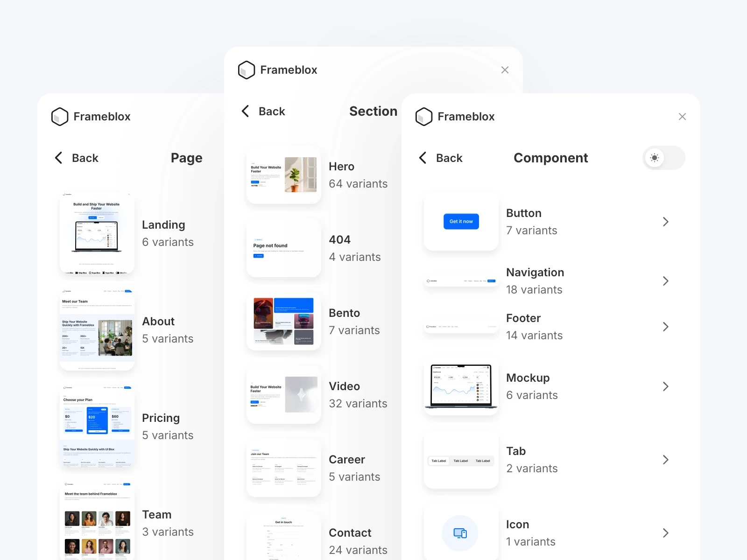Open the 404 section thumbnail
Viewport: 747px width, 560px height.
tap(284, 248)
